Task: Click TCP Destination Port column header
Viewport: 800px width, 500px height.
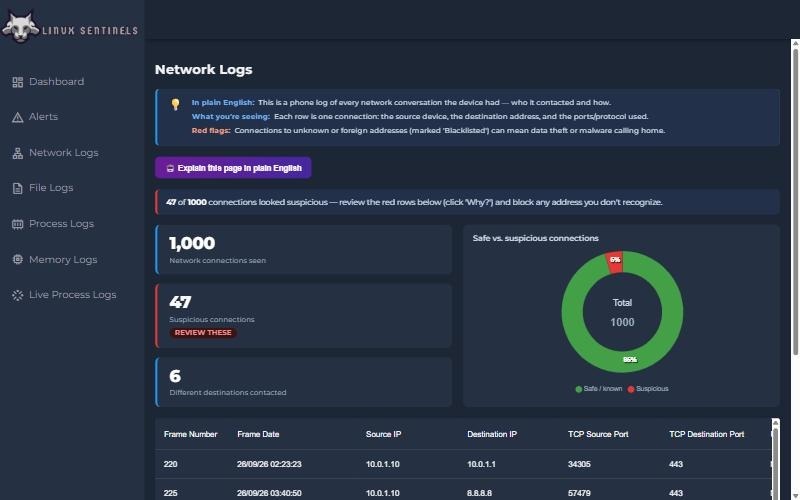Action: tap(707, 434)
